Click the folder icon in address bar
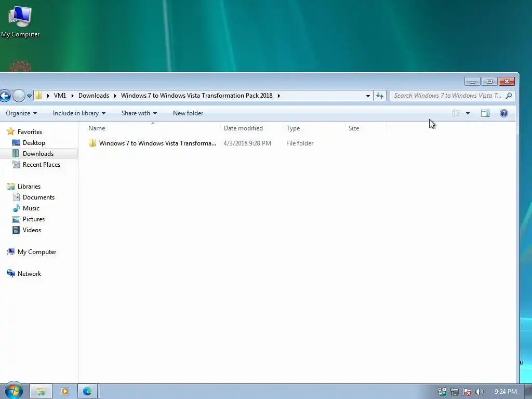 click(x=39, y=96)
